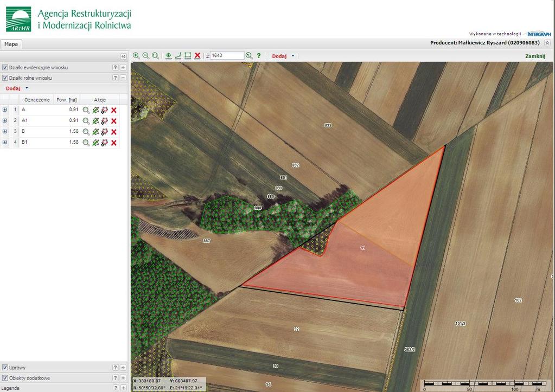Delete parcel A with its red X
Viewport: 555px width, 392px height.
[x=113, y=111]
